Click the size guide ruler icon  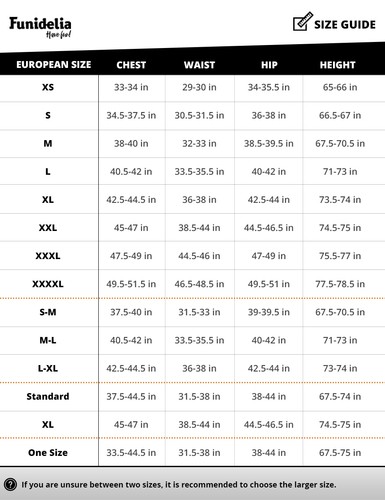click(x=303, y=22)
